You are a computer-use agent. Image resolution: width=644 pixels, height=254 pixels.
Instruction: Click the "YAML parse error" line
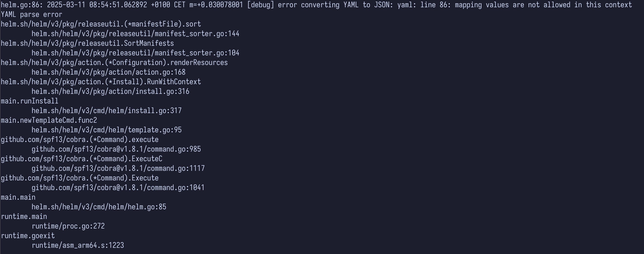(x=31, y=15)
